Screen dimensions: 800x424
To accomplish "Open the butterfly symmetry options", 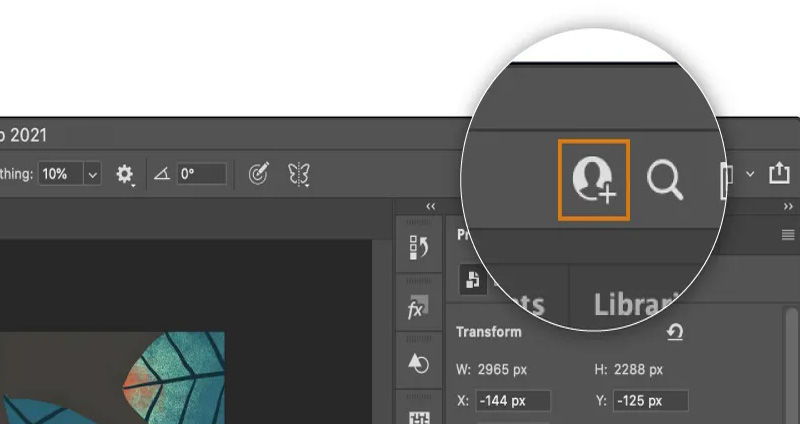I will pyautogui.click(x=298, y=174).
